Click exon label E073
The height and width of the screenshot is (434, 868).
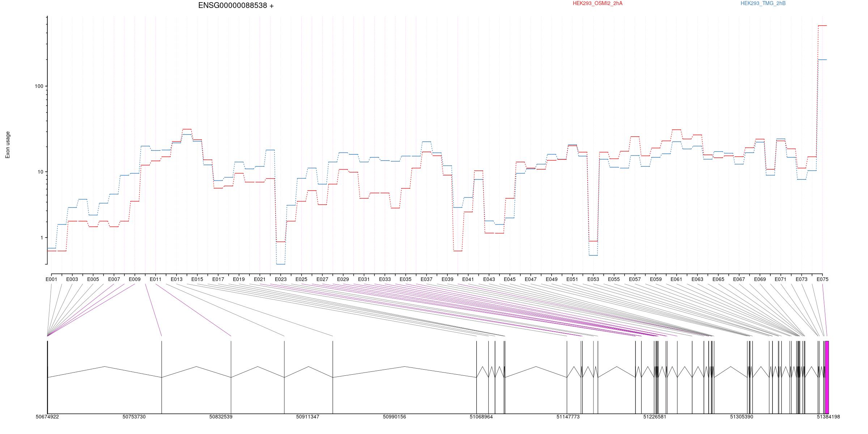(801, 279)
